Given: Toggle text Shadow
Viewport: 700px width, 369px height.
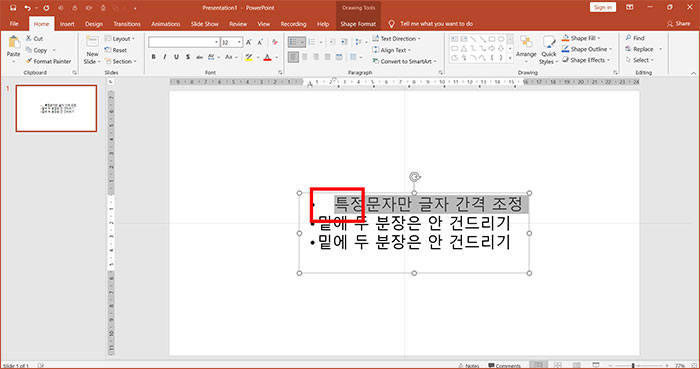Looking at the screenshot, I should coord(188,57).
